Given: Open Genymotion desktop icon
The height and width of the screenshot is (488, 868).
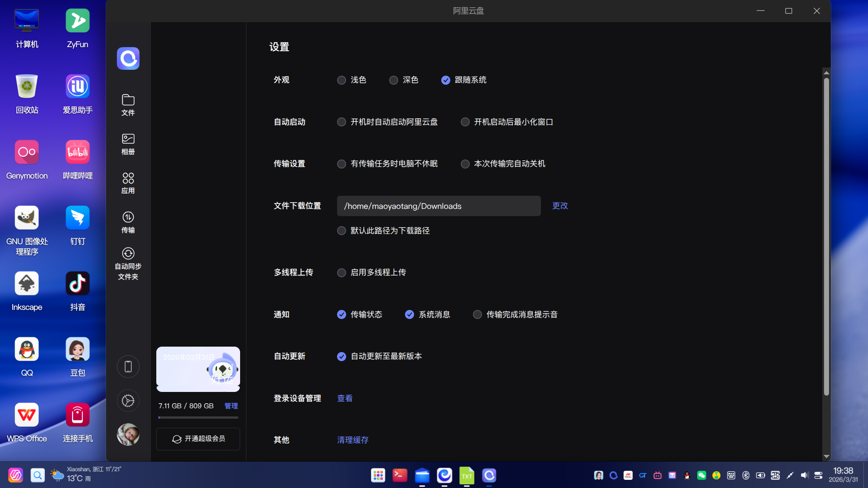Looking at the screenshot, I should [x=27, y=159].
